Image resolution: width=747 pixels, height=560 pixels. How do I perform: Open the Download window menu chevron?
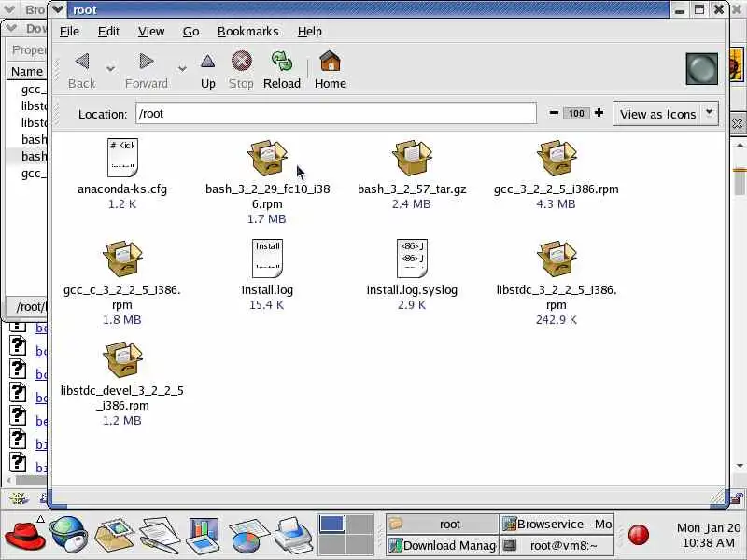tap(11, 28)
